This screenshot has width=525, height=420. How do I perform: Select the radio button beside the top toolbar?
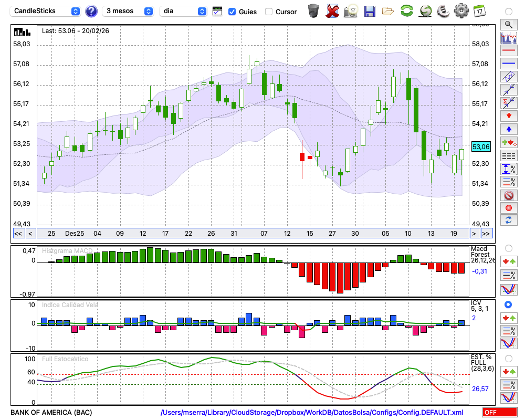pos(509,12)
